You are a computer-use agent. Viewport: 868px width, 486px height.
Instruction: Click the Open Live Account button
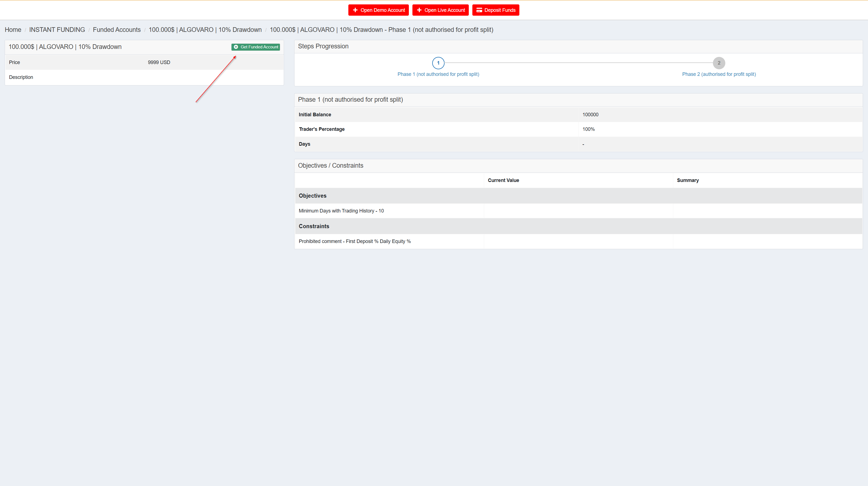click(440, 10)
